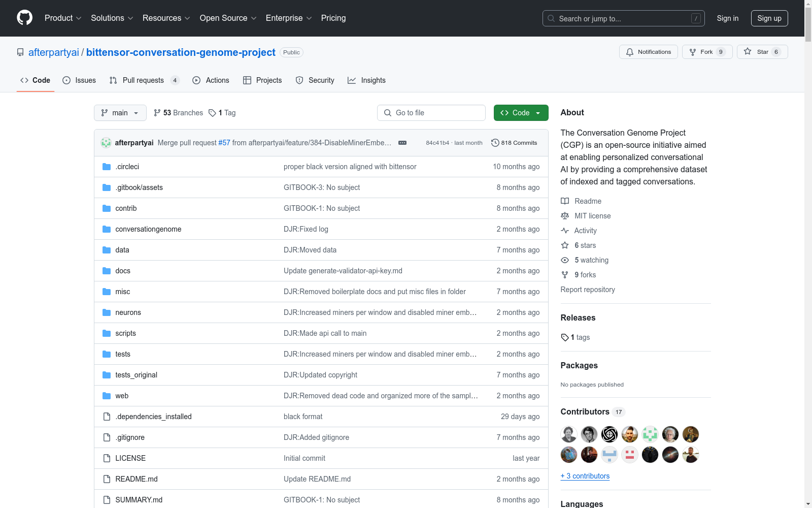This screenshot has width=812, height=508.
Task: Open 'Update generate-validator-api-key.md' commit
Action: 343,271
